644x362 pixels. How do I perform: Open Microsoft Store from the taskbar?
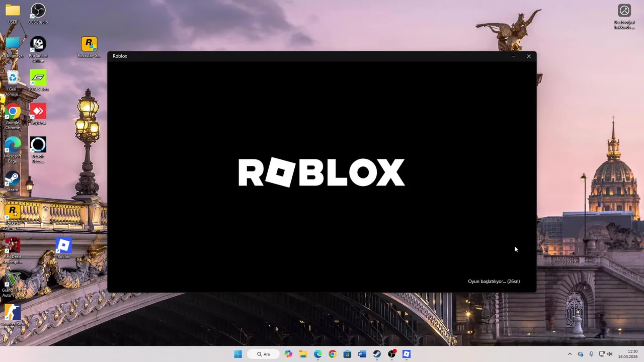347,354
